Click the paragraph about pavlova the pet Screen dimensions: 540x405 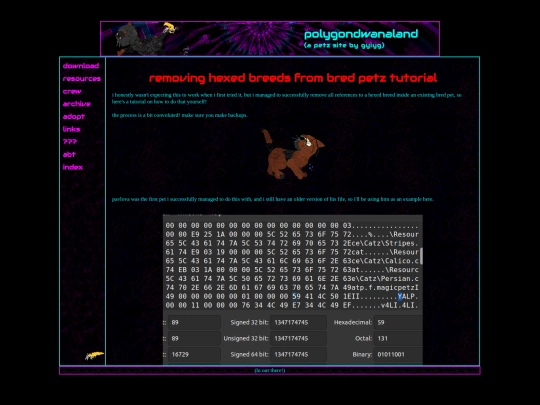[x=273, y=199]
